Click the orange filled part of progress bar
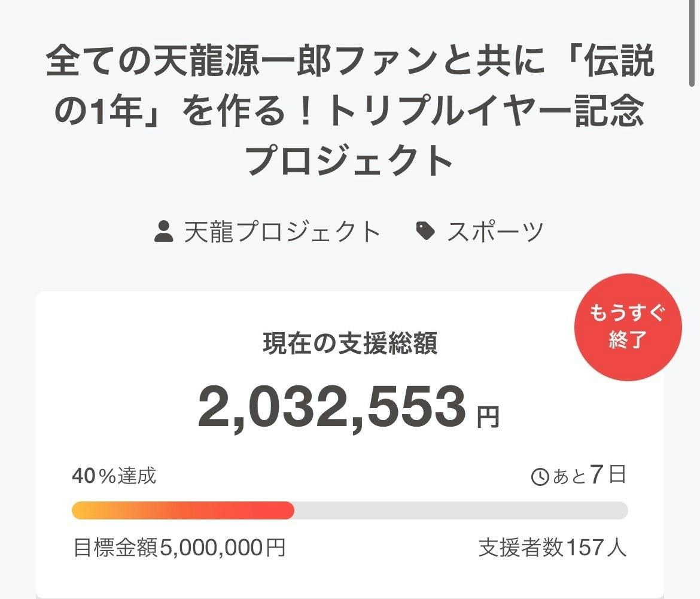Image resolution: width=700 pixels, height=599 pixels. point(182,510)
